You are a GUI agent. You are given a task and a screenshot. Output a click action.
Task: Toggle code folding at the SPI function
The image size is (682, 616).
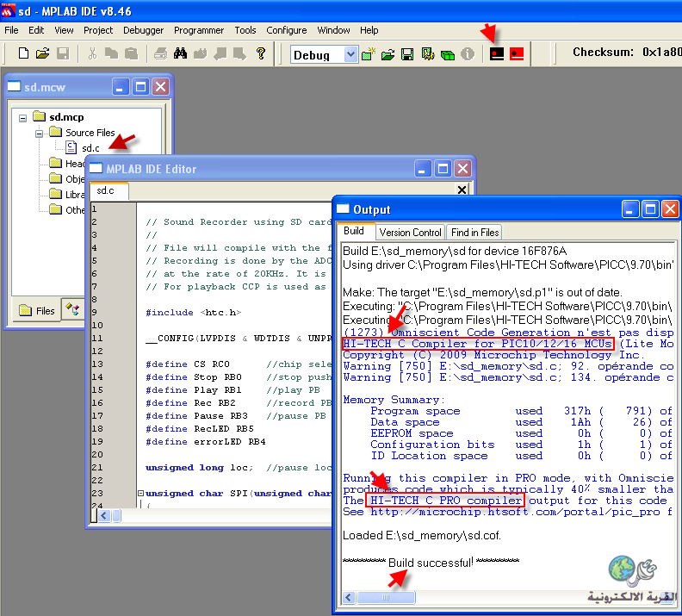[140, 494]
